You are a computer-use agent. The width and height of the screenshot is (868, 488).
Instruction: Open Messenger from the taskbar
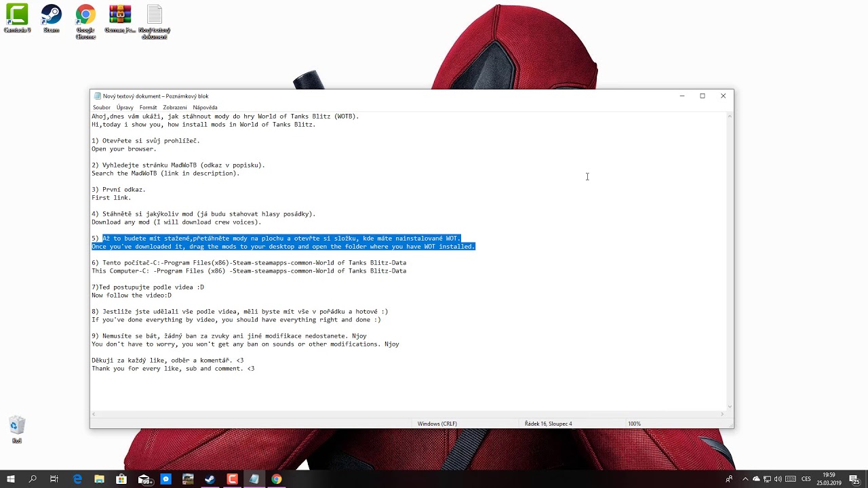pos(165,479)
